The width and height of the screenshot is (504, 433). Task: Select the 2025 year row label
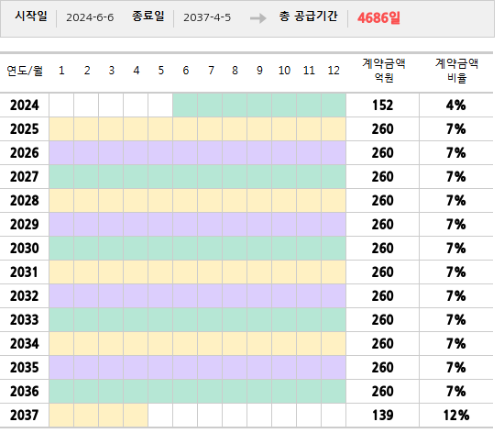click(x=25, y=129)
